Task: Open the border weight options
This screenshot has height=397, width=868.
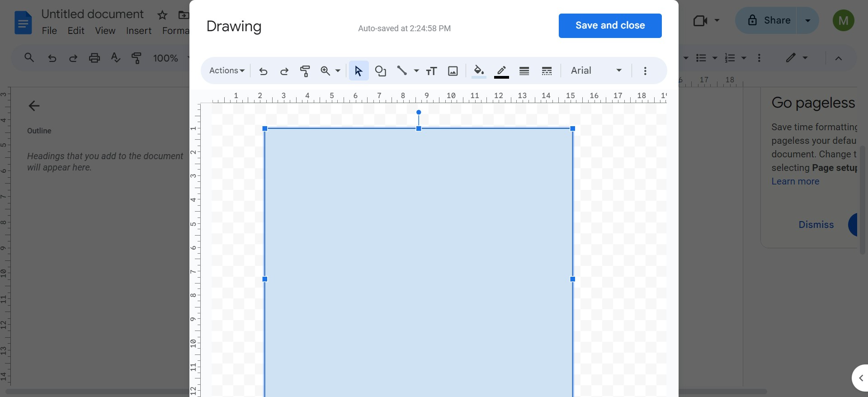Action: (x=524, y=71)
